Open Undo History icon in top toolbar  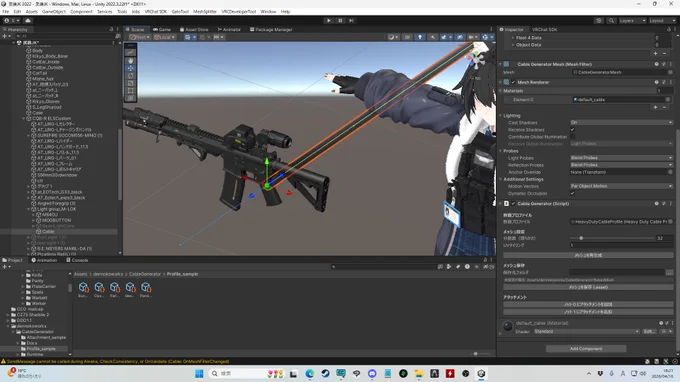tap(599, 20)
